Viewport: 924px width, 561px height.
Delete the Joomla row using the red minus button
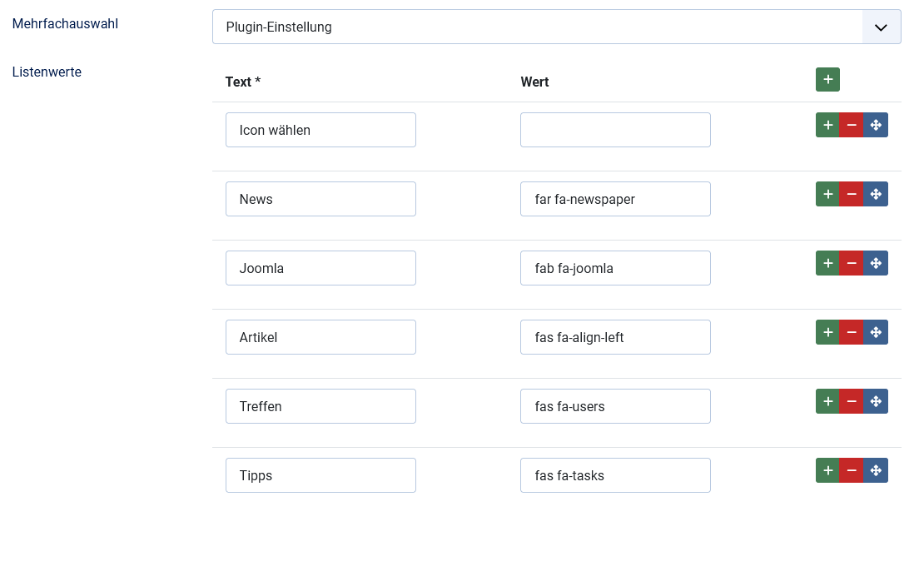click(x=851, y=263)
